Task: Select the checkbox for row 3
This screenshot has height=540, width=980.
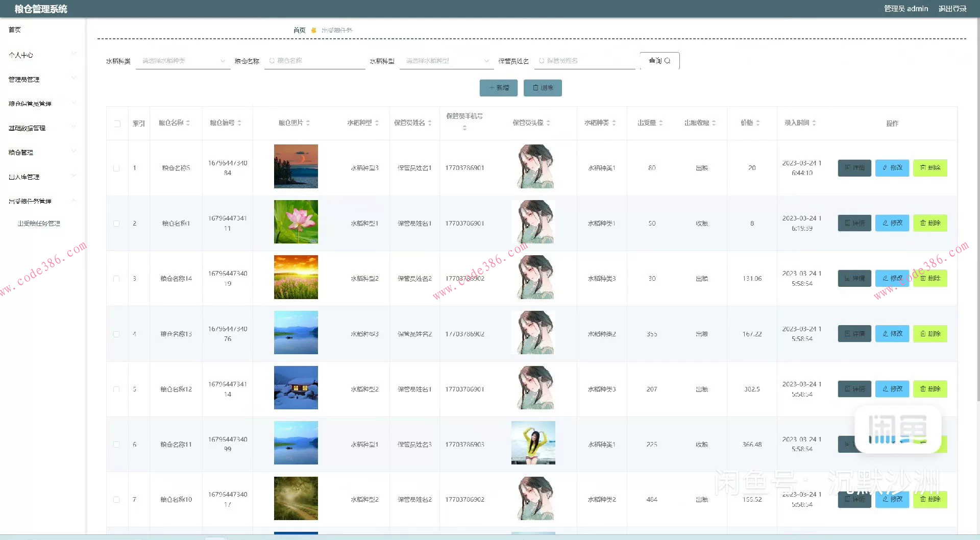Action: (116, 279)
